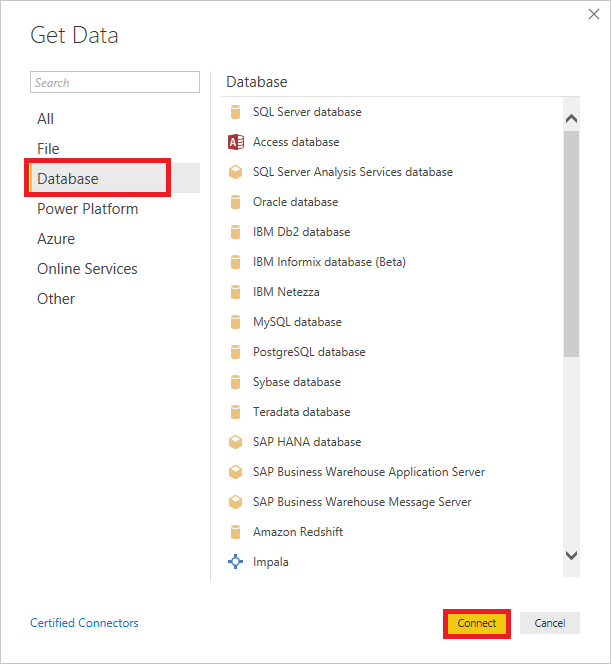Click the Cancel button
Image resolution: width=611 pixels, height=664 pixels.
coord(550,623)
